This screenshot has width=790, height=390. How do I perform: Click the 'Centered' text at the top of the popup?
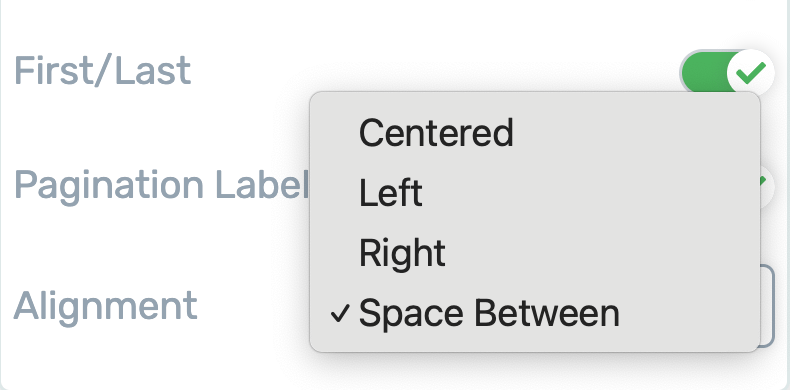click(436, 133)
